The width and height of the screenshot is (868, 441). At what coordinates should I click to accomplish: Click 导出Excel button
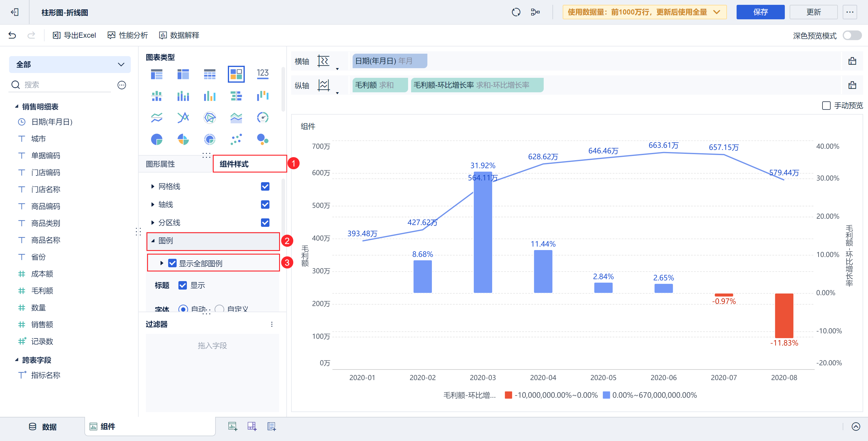(x=74, y=35)
